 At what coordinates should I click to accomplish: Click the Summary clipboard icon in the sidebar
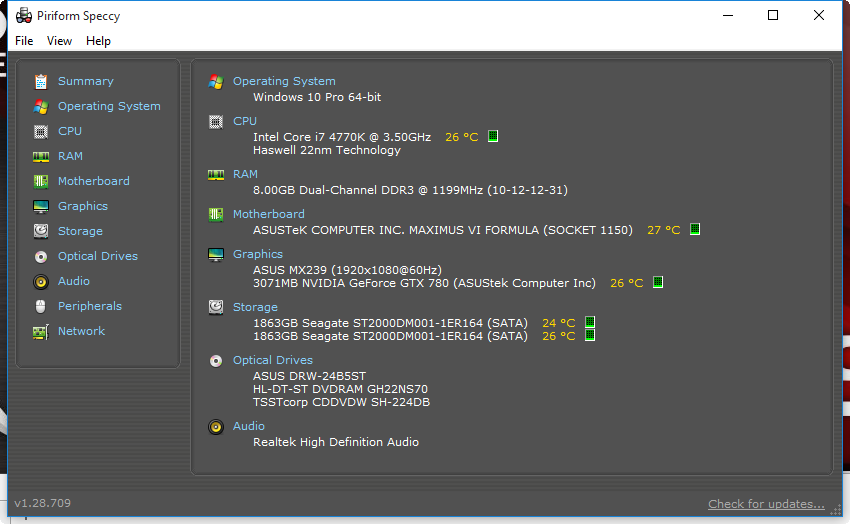point(41,81)
